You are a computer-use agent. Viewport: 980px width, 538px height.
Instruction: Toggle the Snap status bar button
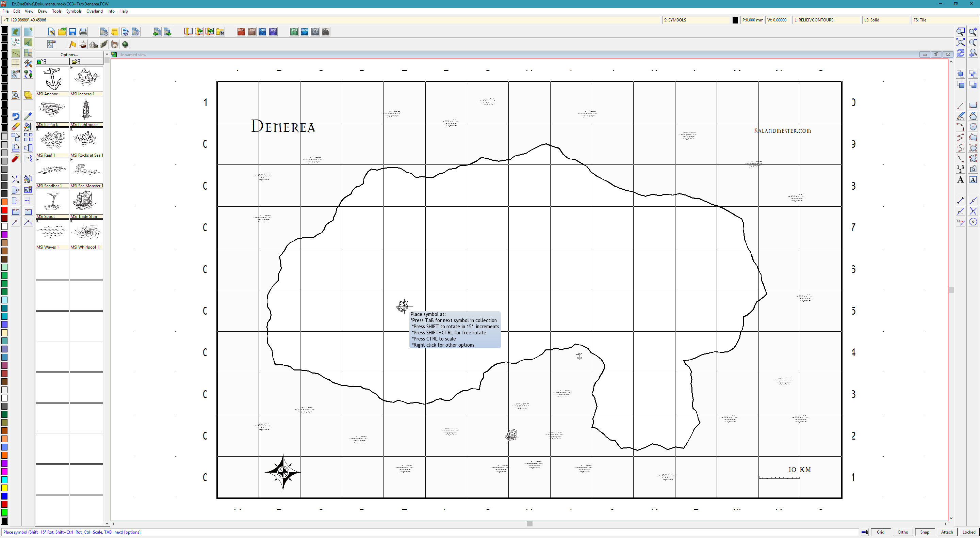[x=925, y=532]
